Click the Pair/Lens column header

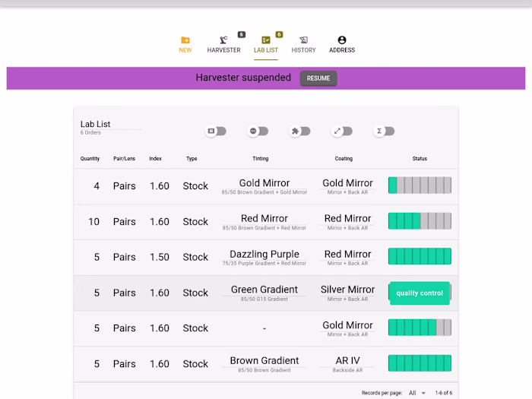click(x=124, y=158)
